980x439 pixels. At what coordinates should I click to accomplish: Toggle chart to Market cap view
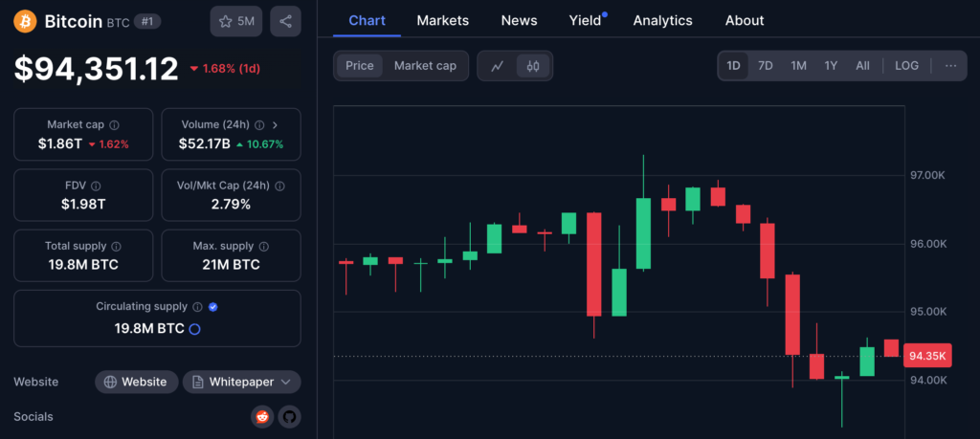(425, 66)
